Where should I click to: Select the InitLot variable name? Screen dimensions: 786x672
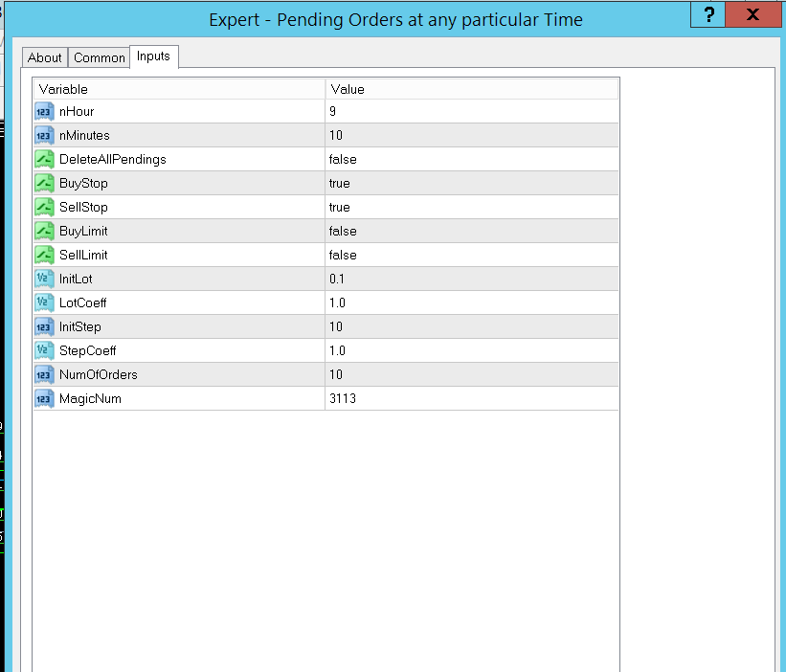76,280
